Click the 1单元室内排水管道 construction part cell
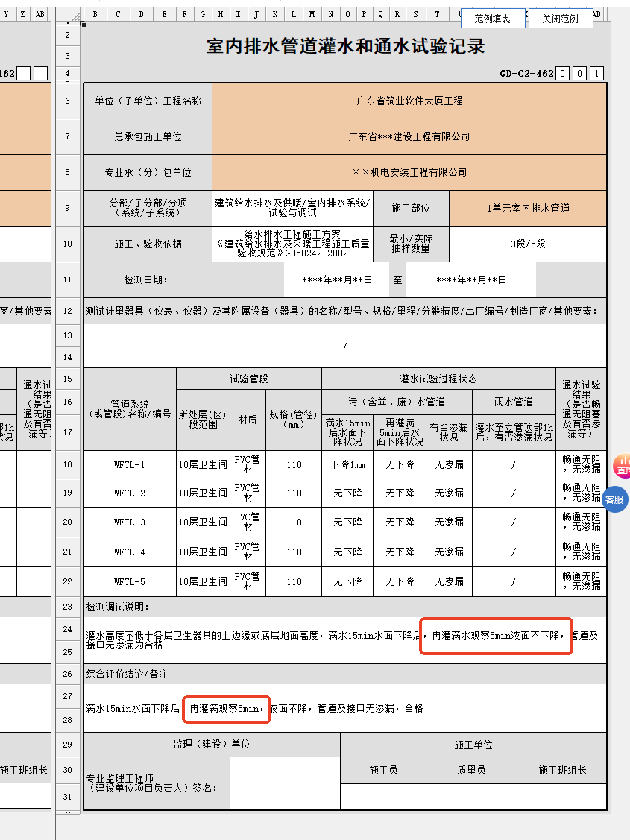630x840 pixels. pyautogui.click(x=528, y=208)
